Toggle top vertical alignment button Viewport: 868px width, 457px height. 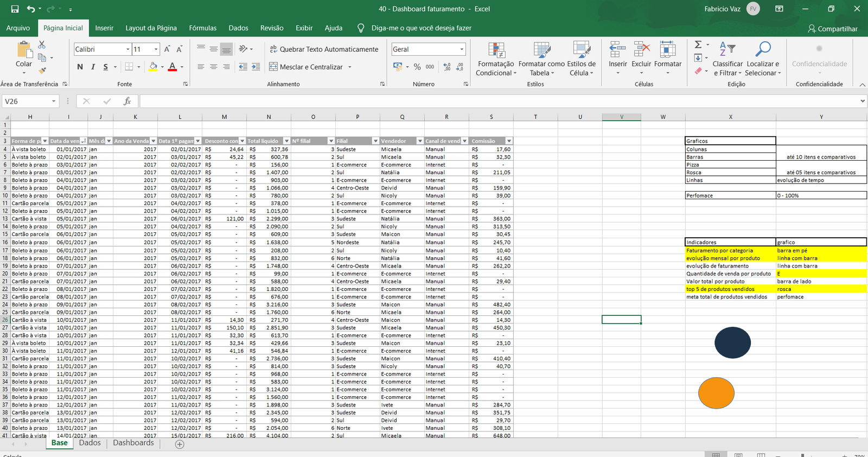pyautogui.click(x=201, y=49)
